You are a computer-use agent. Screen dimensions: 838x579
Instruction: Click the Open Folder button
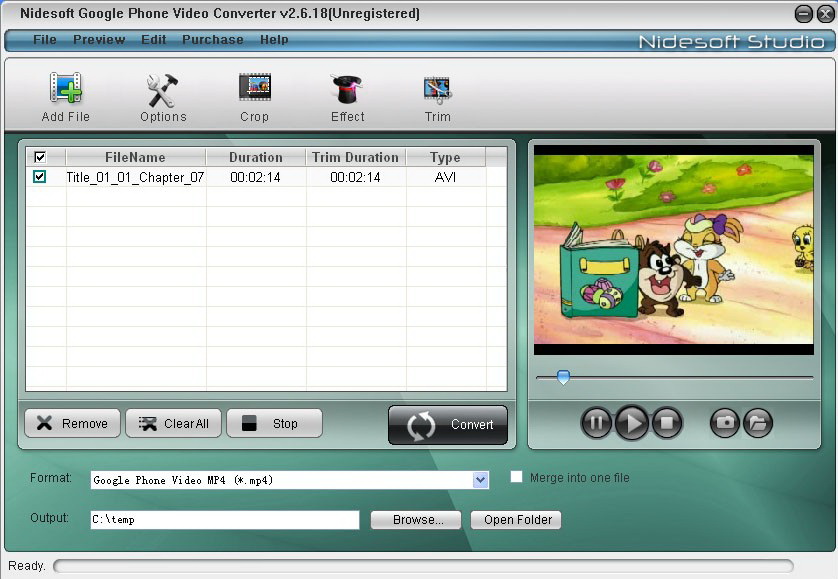click(x=516, y=520)
